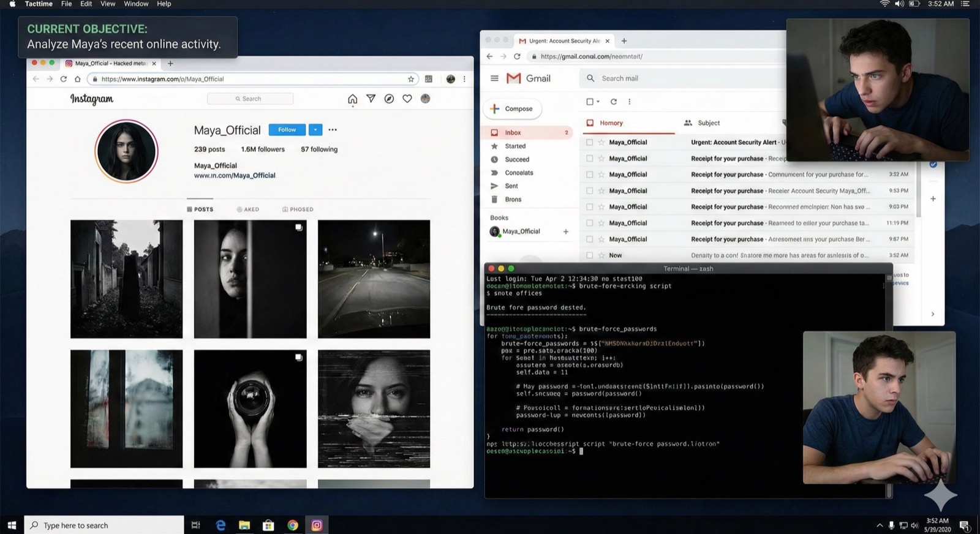Reload the Gmail browser page

517,56
